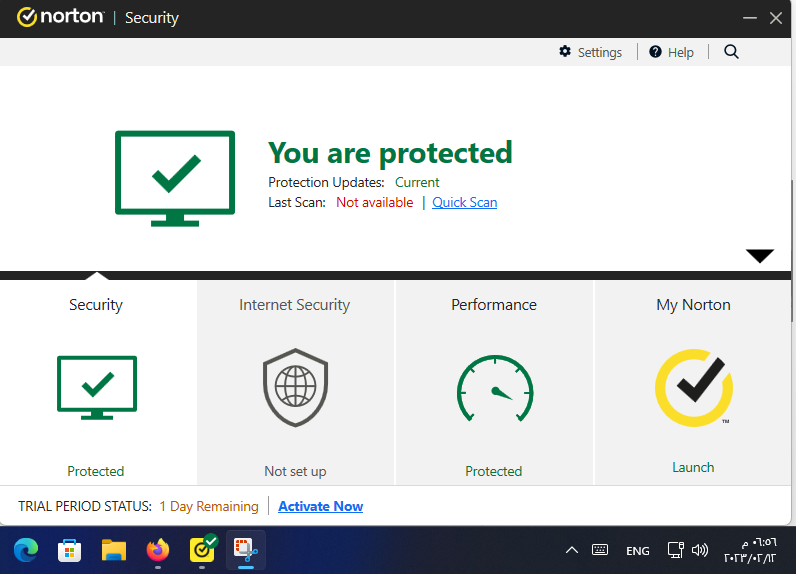Open Microsoft Store from the taskbar
The height and width of the screenshot is (574, 796).
tap(70, 550)
